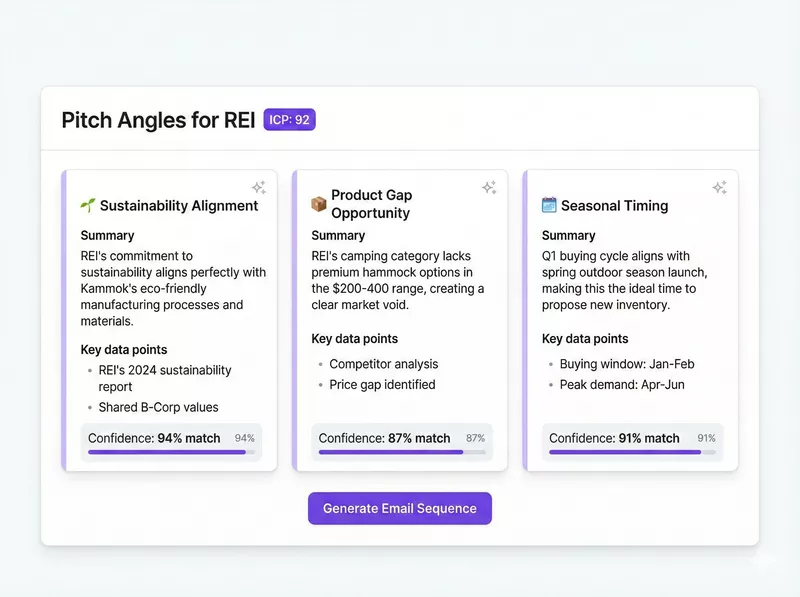Click the ICP: 92 badge
Image resolution: width=800 pixels, height=597 pixels.
289,120
